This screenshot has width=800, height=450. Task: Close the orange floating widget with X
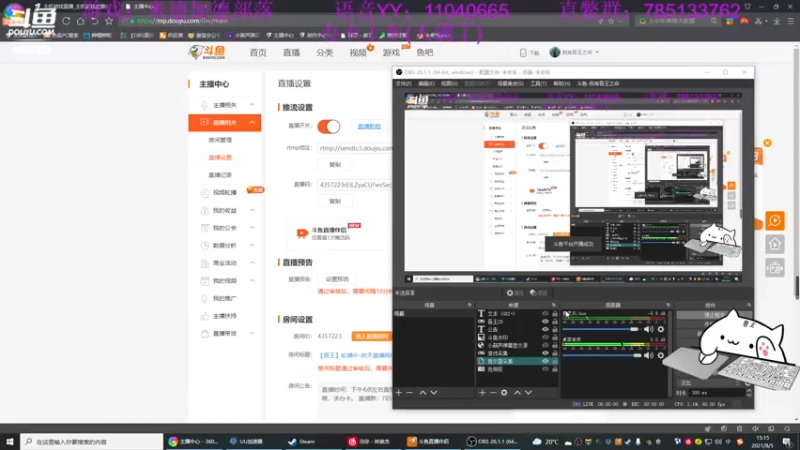tap(767, 143)
